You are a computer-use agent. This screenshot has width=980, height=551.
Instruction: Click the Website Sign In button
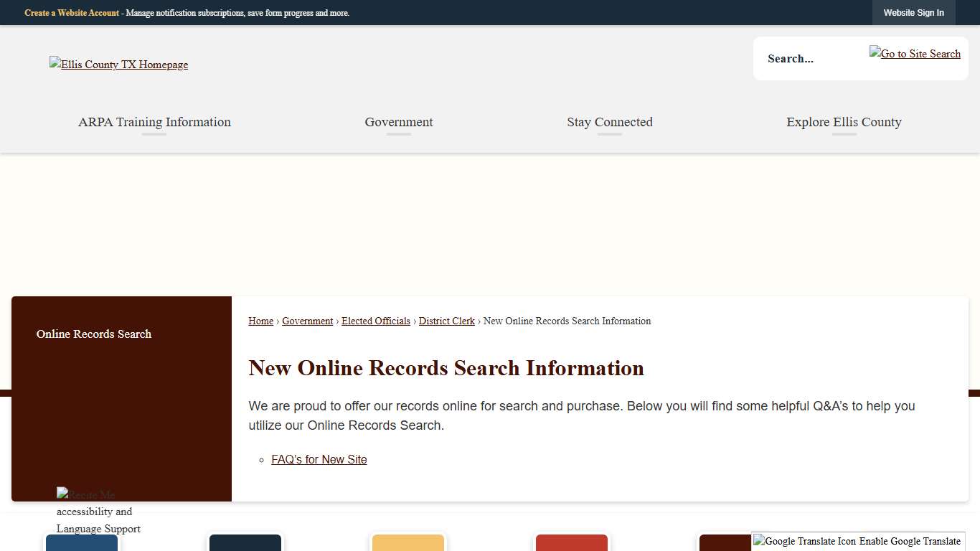pyautogui.click(x=913, y=12)
